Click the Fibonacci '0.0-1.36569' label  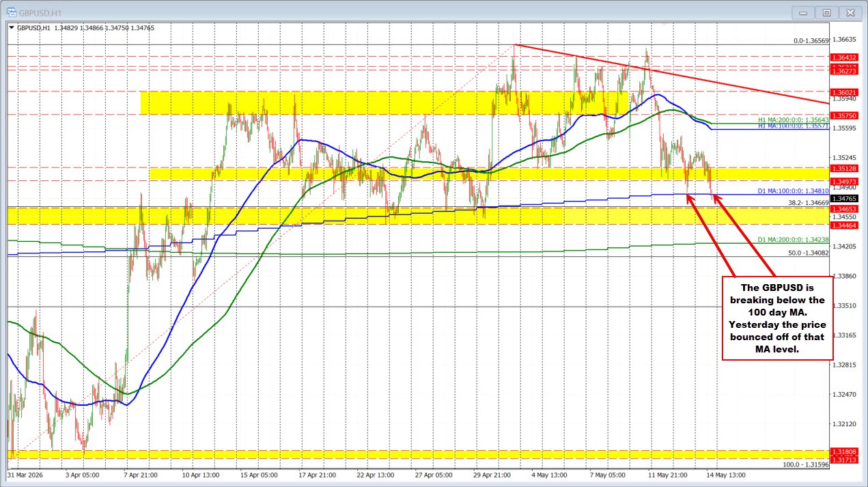(810, 40)
